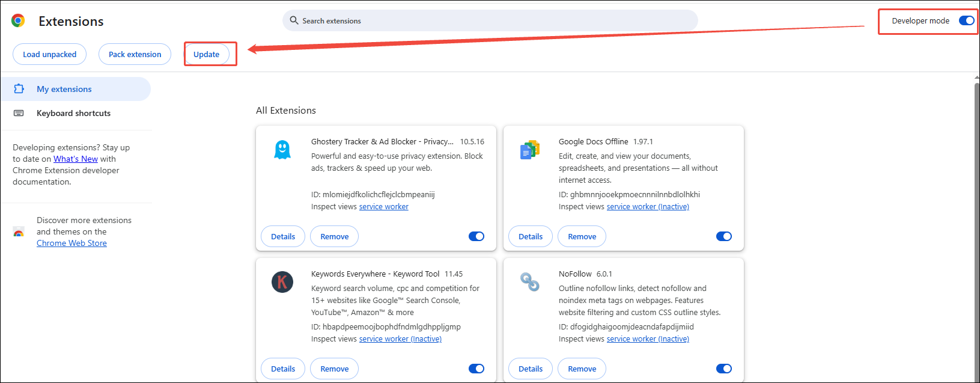The image size is (980, 383).
Task: Turn off the NoFollow extension toggle
Action: (x=724, y=369)
